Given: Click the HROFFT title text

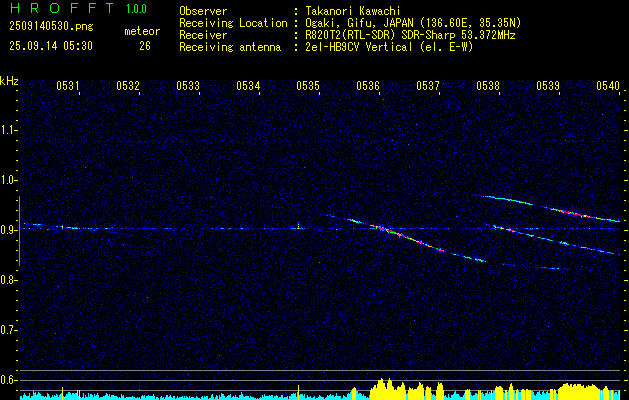Looking at the screenshot, I should coord(61,8).
